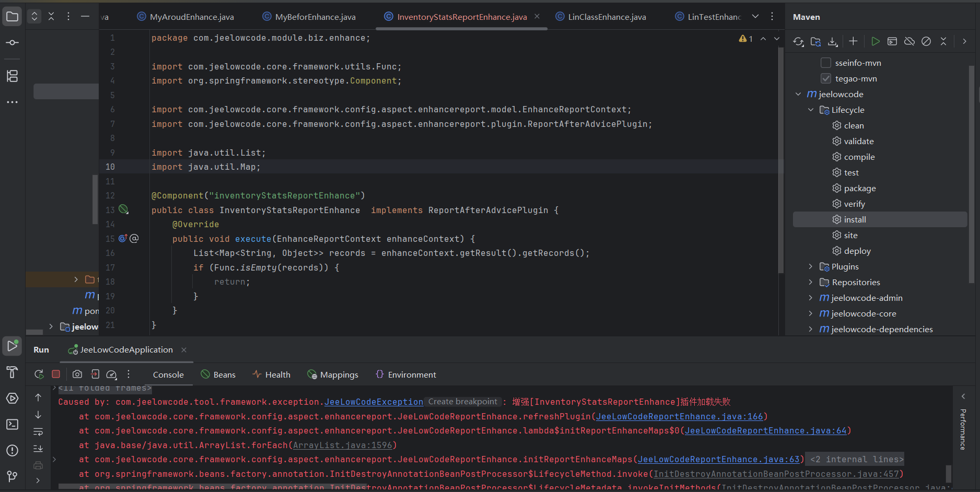The image size is (980, 492).
Task: Click the Maven reload all projects icon
Action: (x=798, y=42)
